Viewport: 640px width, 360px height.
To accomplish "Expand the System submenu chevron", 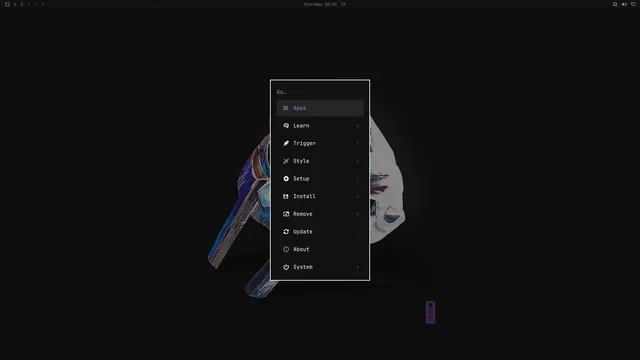I will [x=358, y=267].
